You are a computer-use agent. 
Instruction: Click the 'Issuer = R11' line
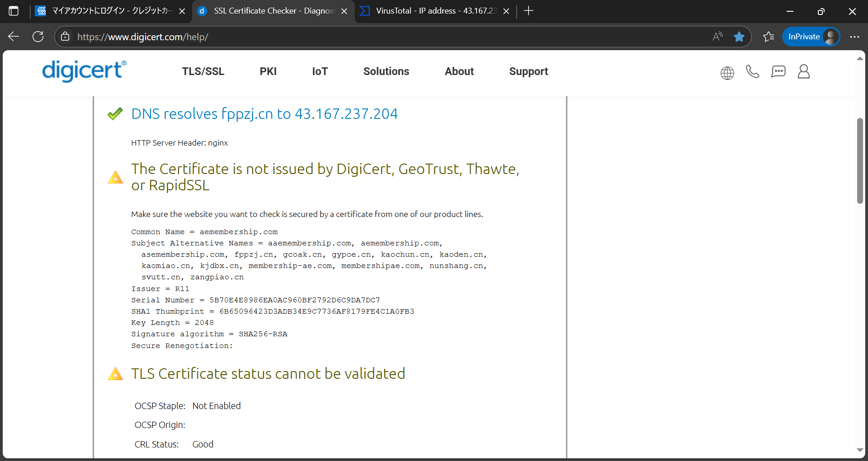pyautogui.click(x=160, y=289)
